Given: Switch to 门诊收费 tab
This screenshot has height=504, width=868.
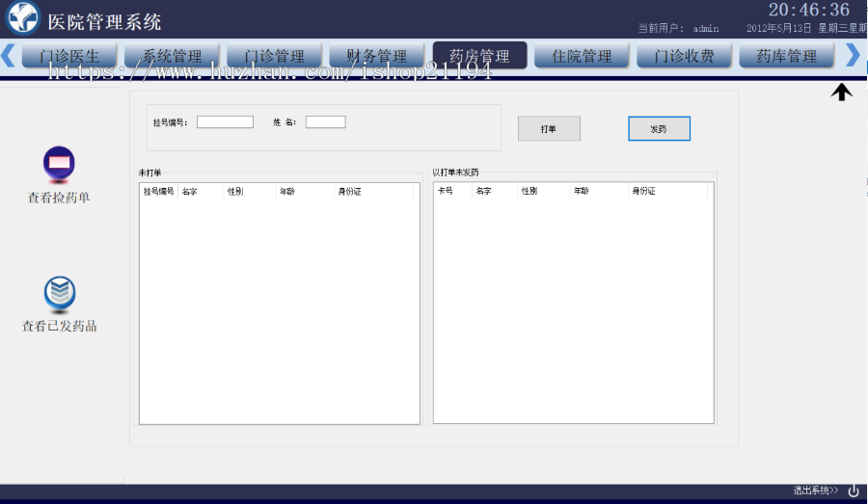Looking at the screenshot, I should (684, 55).
